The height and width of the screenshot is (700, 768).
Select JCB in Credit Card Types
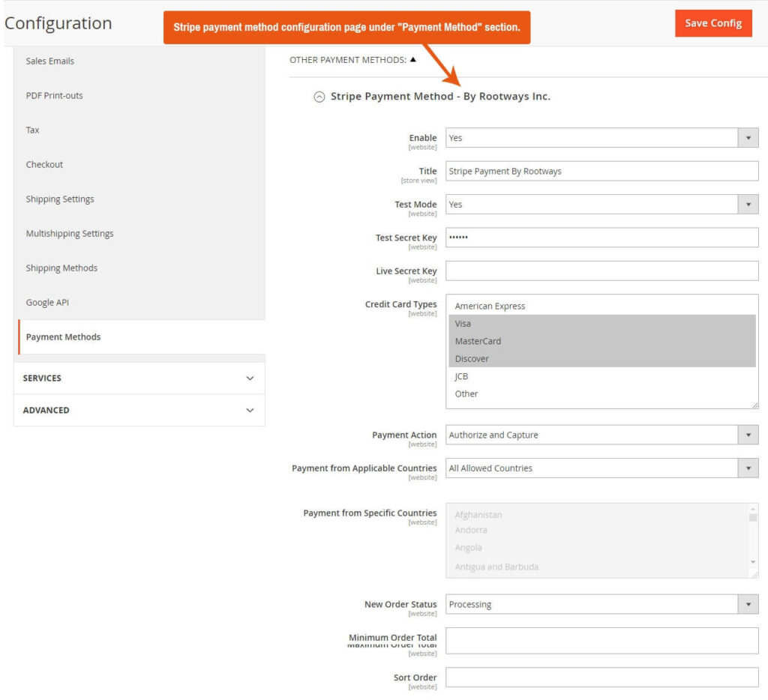[x=461, y=375]
